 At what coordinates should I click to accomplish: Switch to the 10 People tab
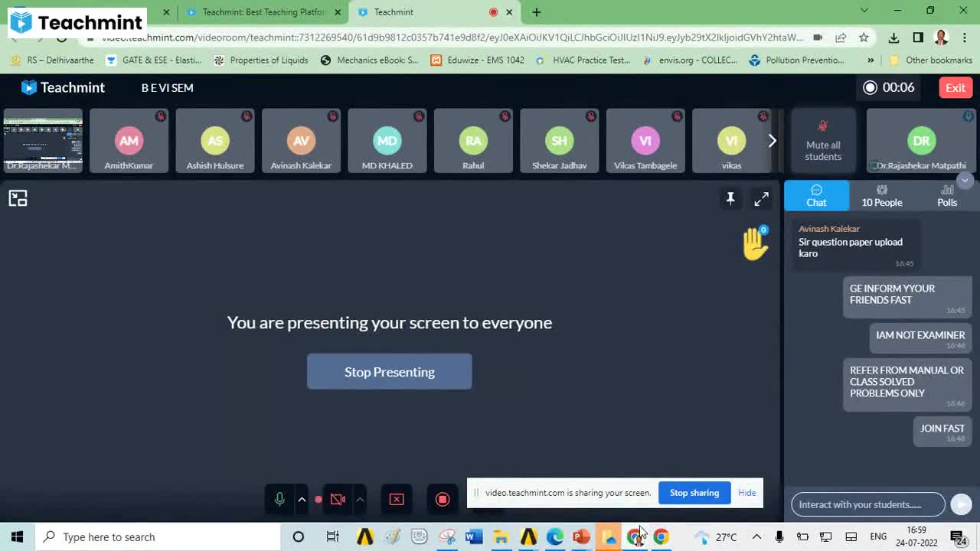tap(882, 195)
